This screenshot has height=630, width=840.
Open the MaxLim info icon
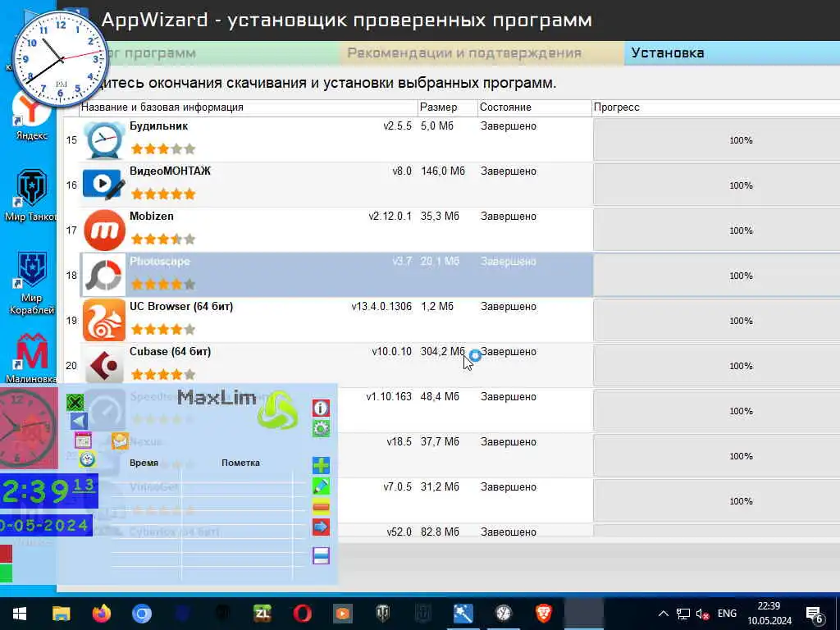(x=321, y=409)
